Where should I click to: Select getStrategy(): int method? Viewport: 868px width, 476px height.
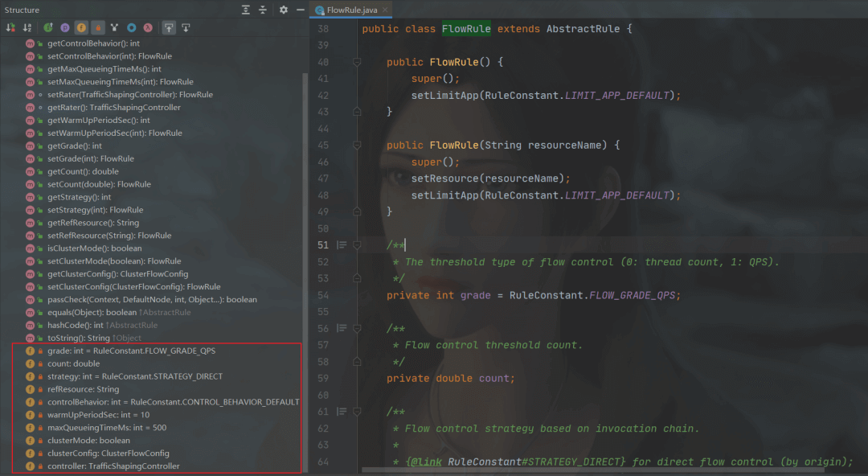(79, 197)
